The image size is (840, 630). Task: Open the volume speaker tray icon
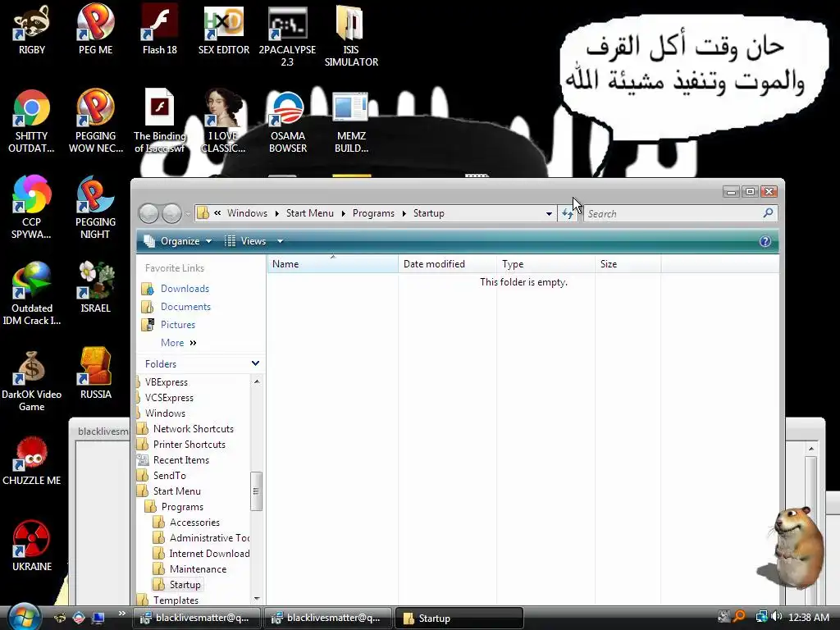(x=777, y=617)
